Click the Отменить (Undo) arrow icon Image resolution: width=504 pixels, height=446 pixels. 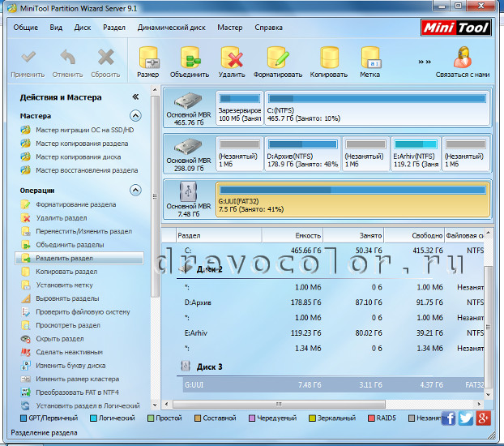[x=67, y=57]
